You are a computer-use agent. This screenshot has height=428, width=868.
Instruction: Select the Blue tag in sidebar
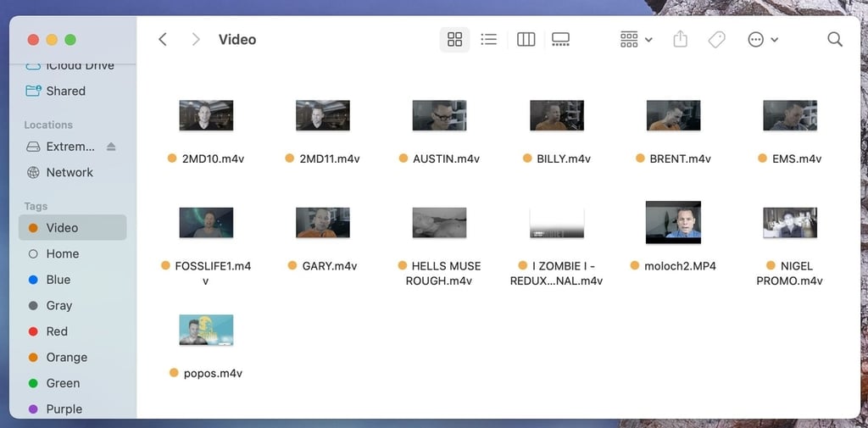pos(73,280)
